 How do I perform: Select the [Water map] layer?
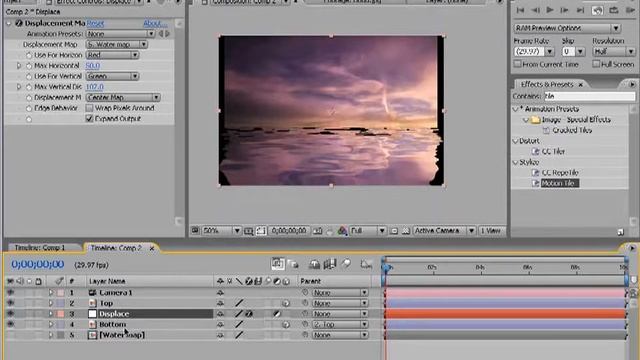[122, 335]
